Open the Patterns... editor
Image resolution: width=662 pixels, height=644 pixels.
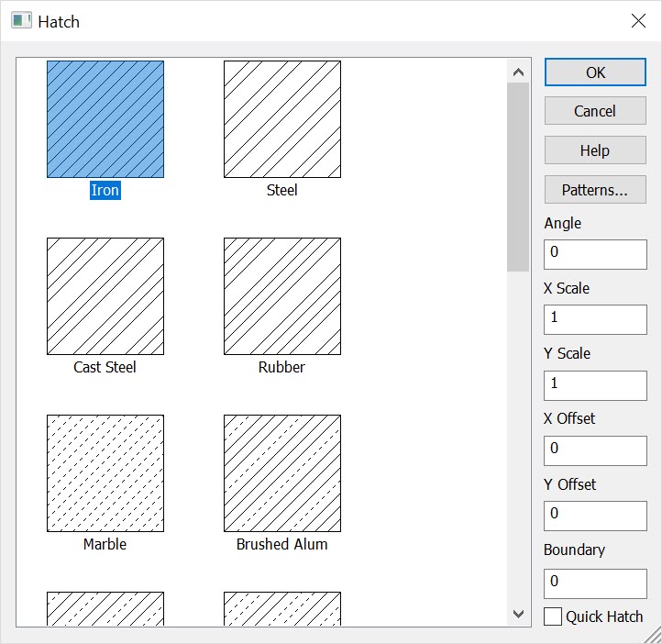click(x=595, y=190)
